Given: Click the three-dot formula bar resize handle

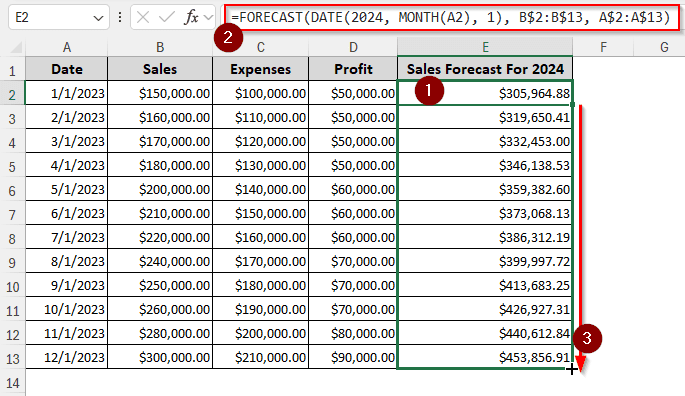Looking at the screenshot, I should pyautogui.click(x=120, y=17).
